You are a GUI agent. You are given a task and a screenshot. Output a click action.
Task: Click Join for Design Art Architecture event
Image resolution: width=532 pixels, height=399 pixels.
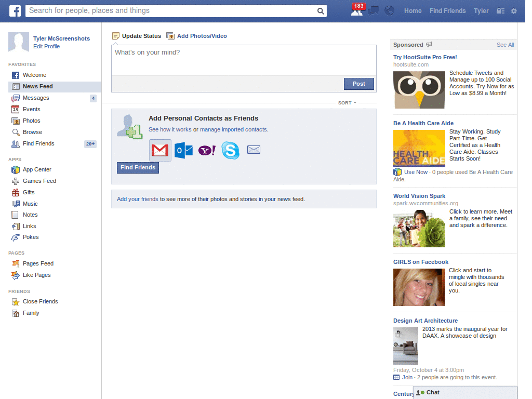pos(407,377)
